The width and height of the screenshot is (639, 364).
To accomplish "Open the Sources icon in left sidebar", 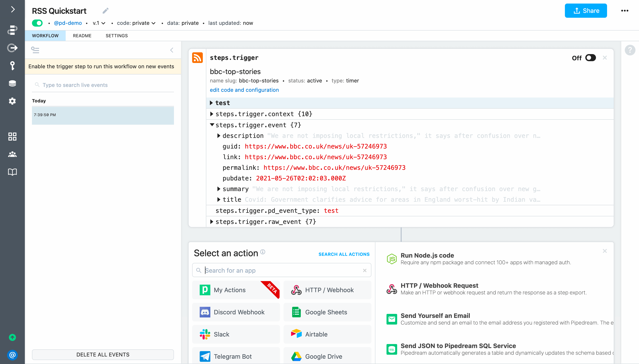I will 12,47.
